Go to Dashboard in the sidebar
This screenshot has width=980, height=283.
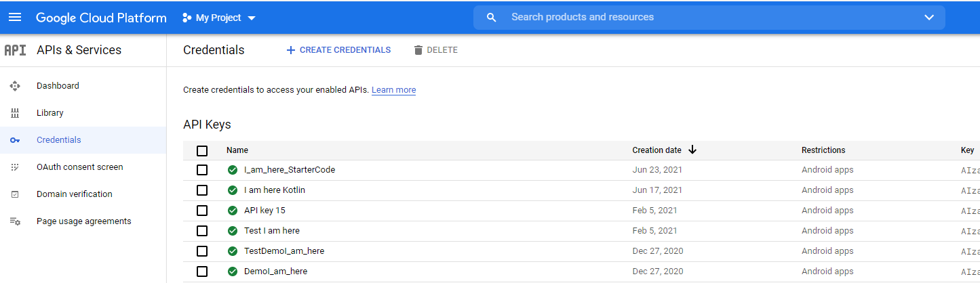(x=58, y=86)
